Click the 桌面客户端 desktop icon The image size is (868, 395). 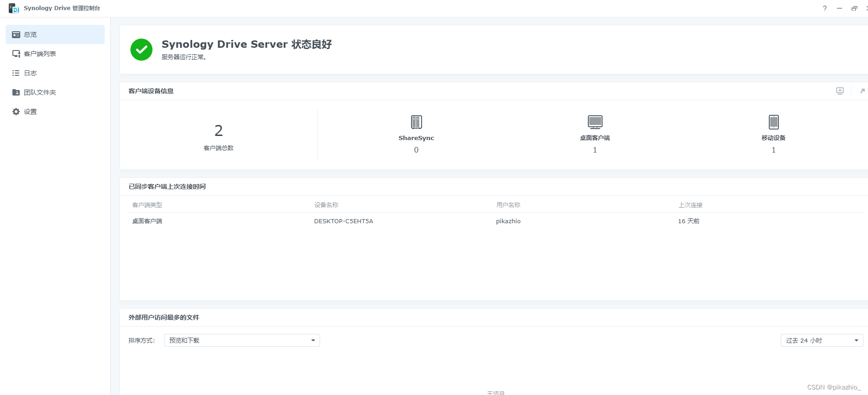click(x=595, y=122)
